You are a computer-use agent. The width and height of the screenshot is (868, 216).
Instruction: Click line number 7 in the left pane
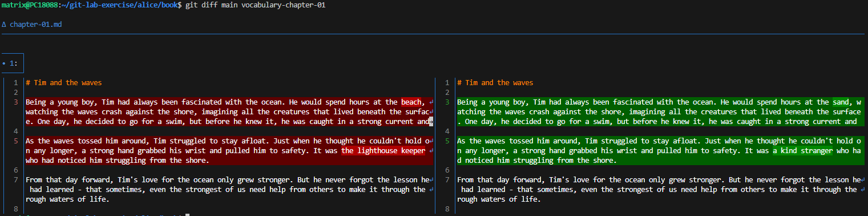[17, 180]
